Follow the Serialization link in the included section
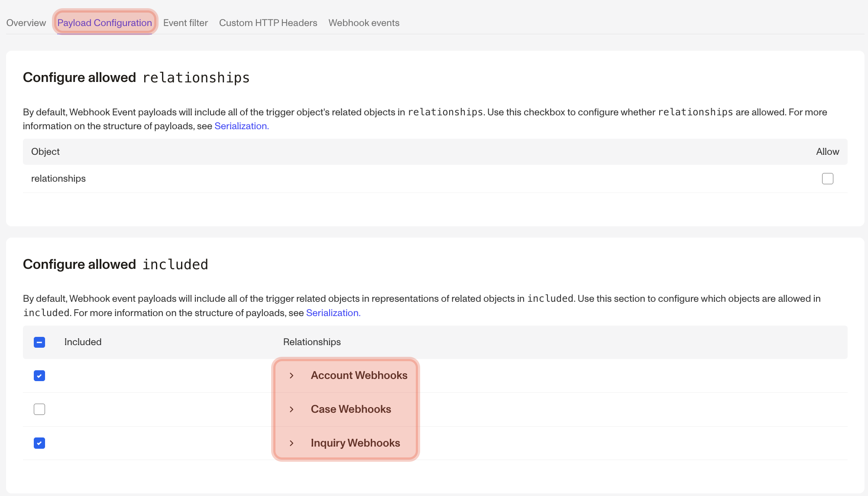The image size is (868, 496). click(x=333, y=313)
